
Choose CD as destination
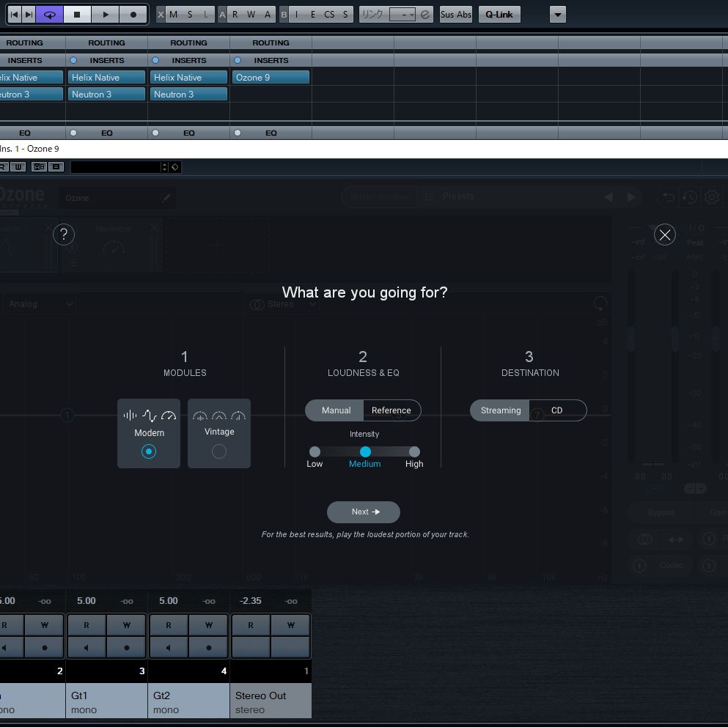557,410
